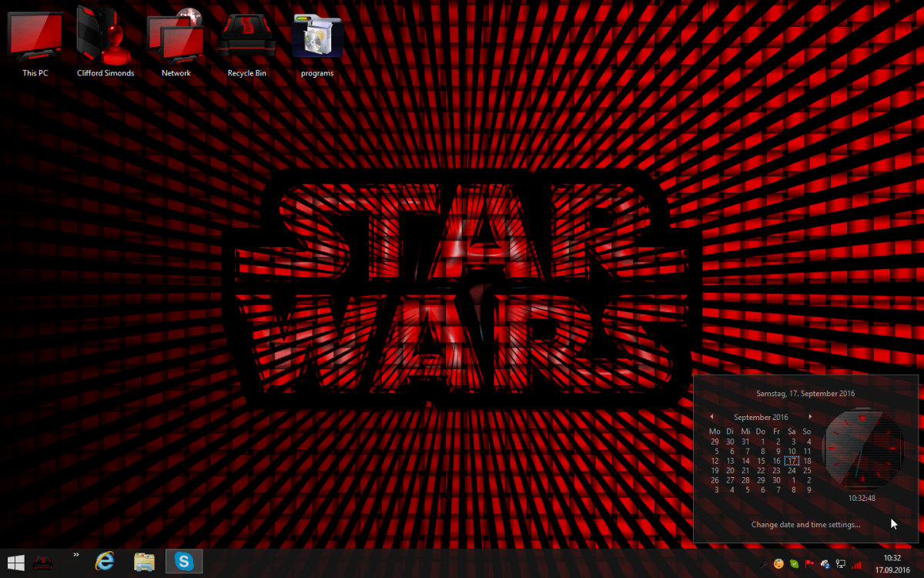Go to previous month in calendar
The height and width of the screenshot is (578, 924).
click(x=711, y=417)
